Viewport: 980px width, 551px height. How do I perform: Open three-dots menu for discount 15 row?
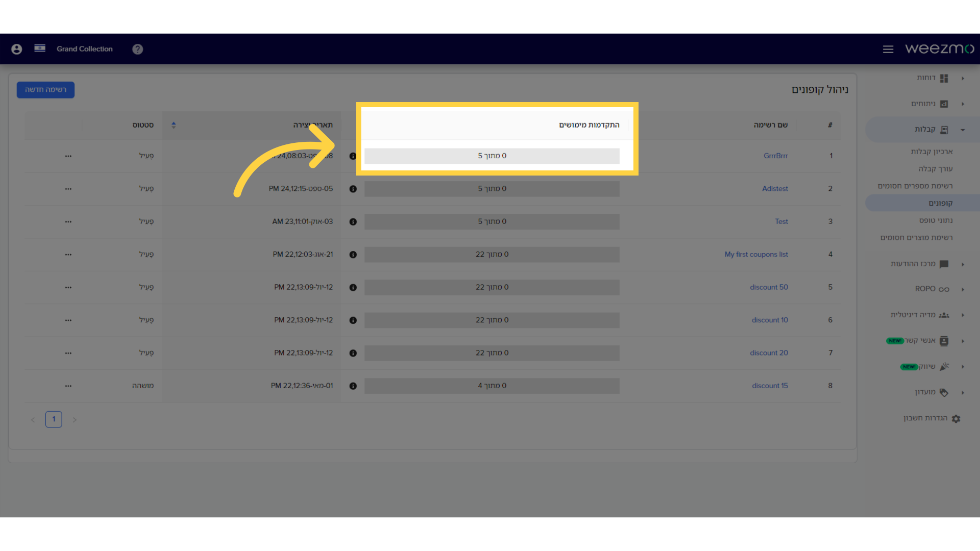click(68, 386)
